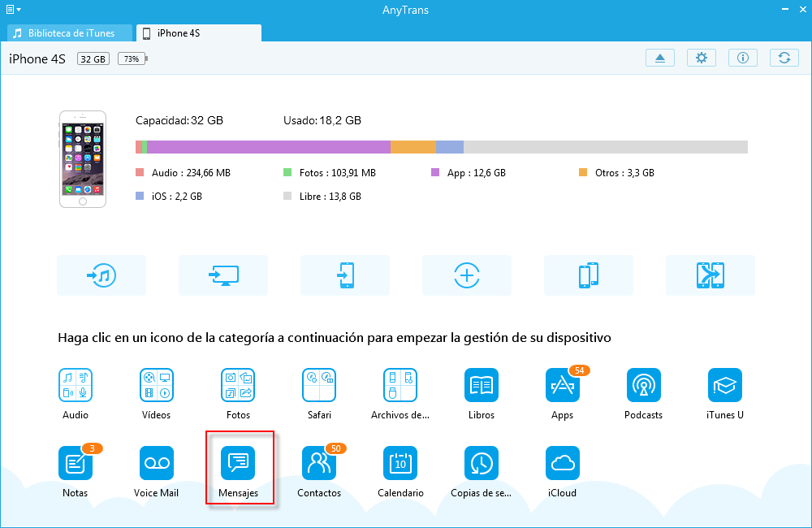
Task: Click the add content (plus) shortcut
Action: pyautogui.click(x=467, y=275)
